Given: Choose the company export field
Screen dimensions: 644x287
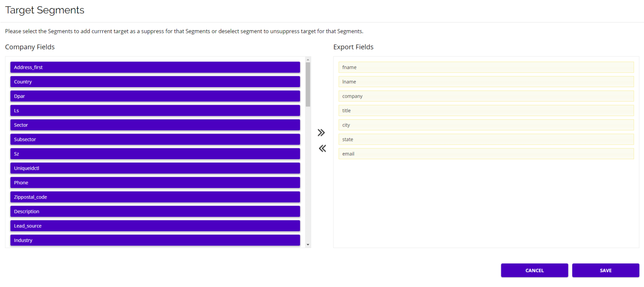Looking at the screenshot, I should click(x=486, y=96).
